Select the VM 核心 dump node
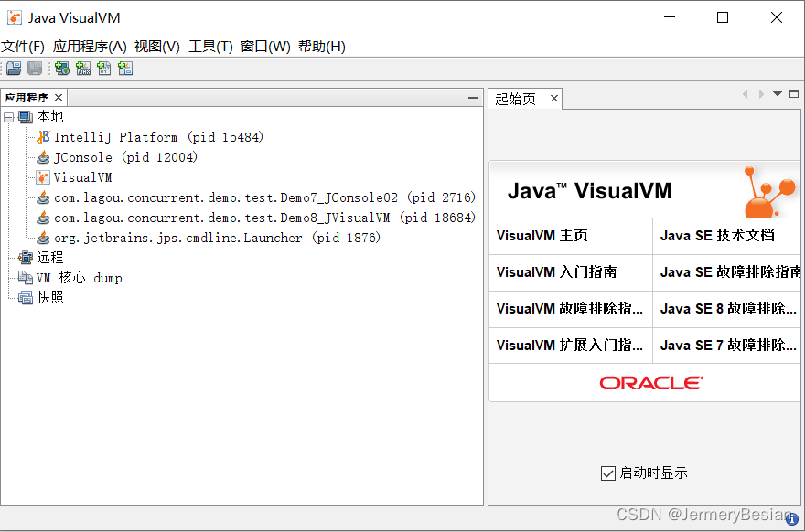805x532 pixels. click(x=79, y=278)
